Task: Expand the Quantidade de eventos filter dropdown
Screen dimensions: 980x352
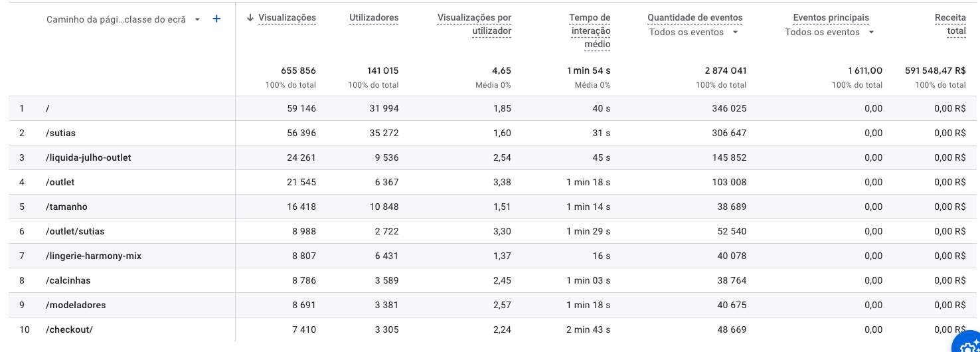Action: click(735, 33)
